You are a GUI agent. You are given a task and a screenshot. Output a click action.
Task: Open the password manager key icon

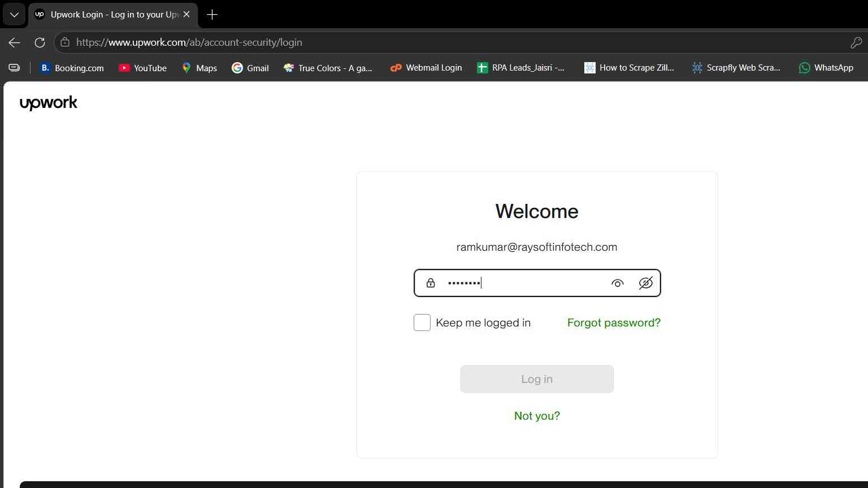click(856, 42)
